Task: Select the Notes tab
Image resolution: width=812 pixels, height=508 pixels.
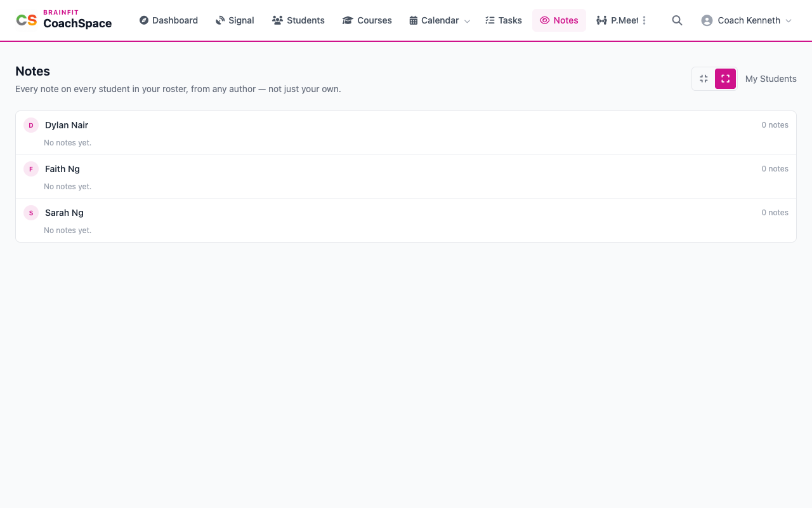Action: pyautogui.click(x=559, y=20)
